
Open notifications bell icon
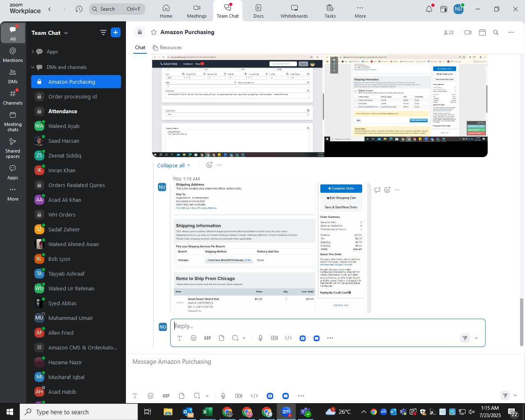pos(429,9)
